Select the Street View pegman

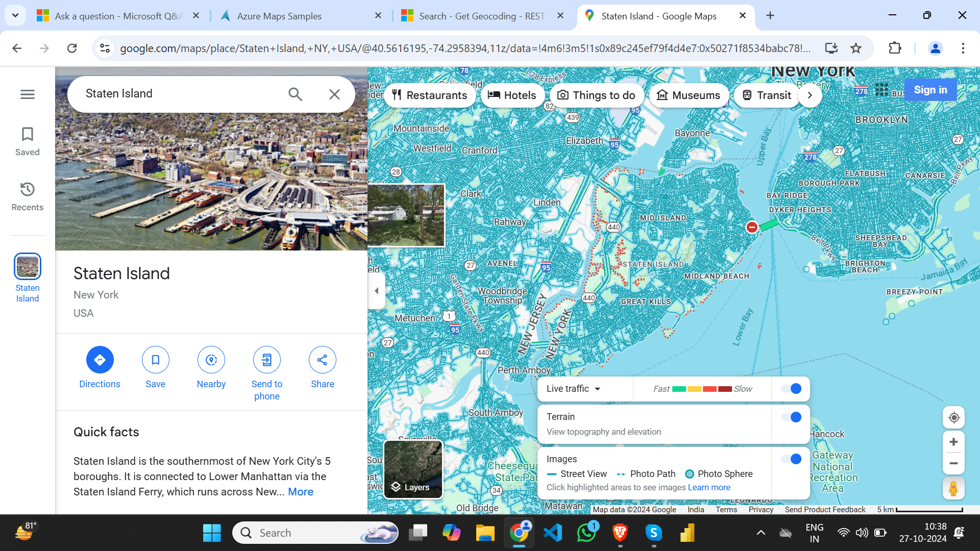click(953, 489)
